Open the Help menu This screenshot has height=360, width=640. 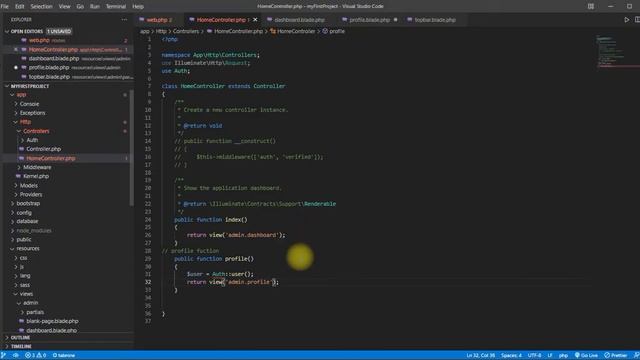point(138,6)
